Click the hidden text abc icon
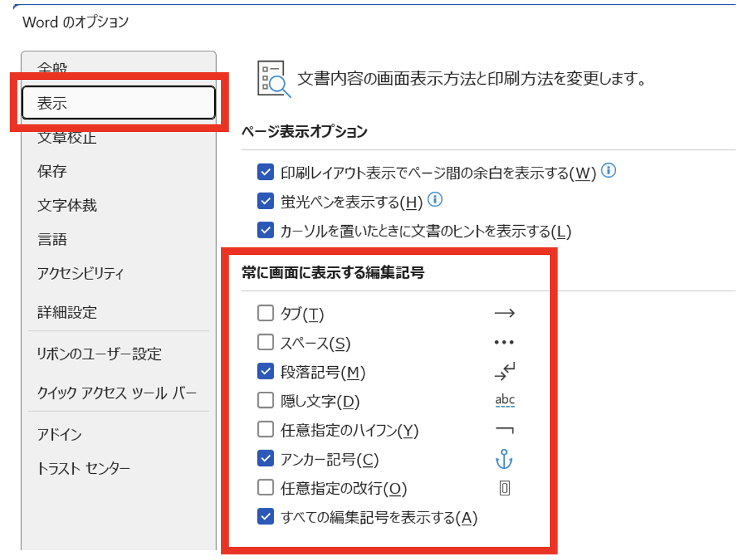Image resolution: width=737 pixels, height=560 pixels. click(x=505, y=401)
